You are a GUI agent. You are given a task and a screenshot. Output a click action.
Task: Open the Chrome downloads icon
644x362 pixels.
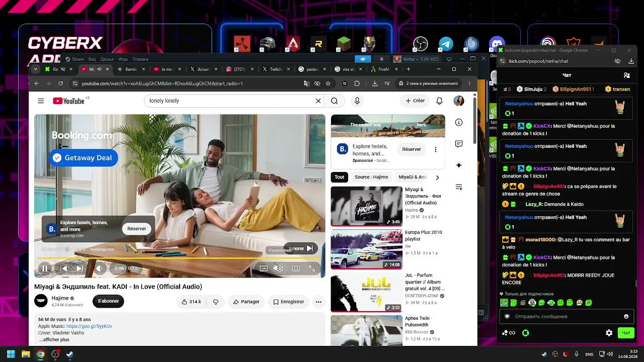(375, 83)
